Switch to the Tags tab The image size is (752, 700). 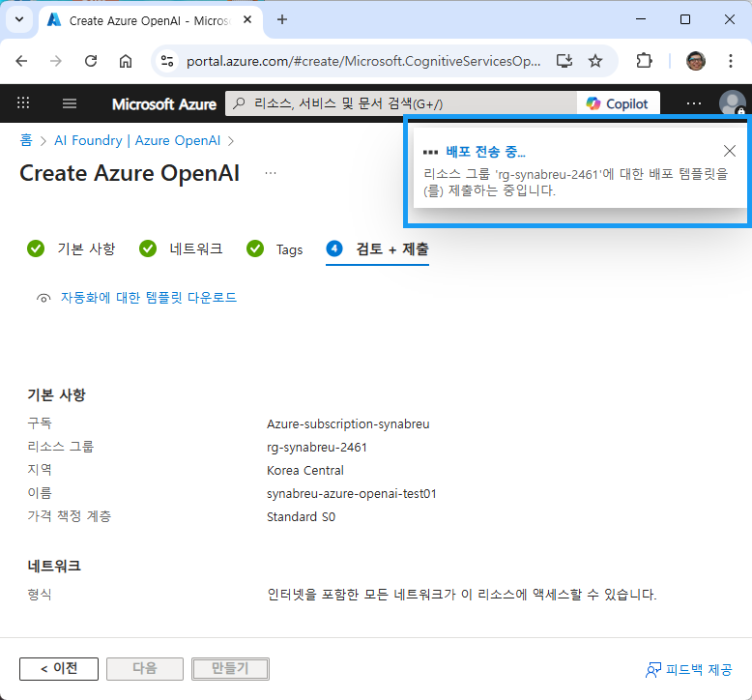[x=275, y=249]
